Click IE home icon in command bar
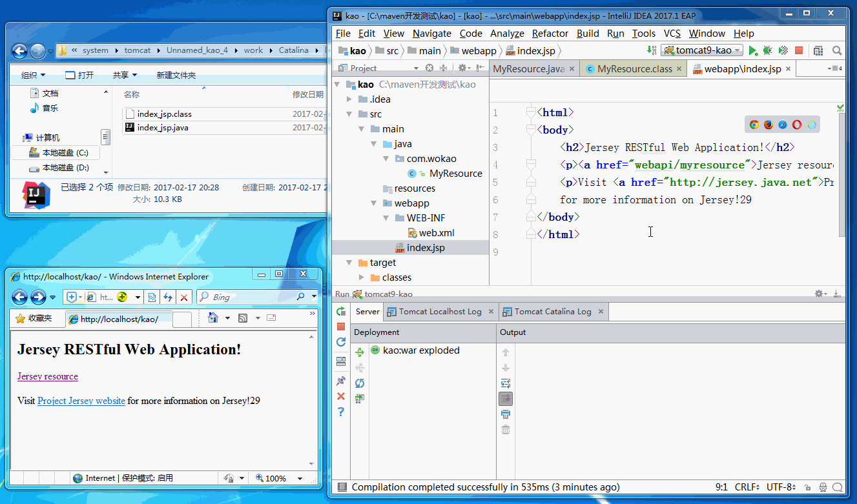The width and height of the screenshot is (857, 504). (213, 318)
